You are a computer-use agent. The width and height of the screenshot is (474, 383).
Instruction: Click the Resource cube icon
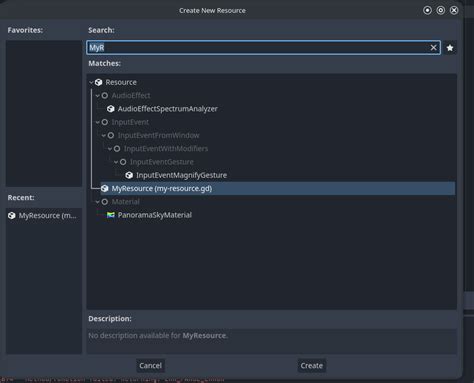tap(98, 82)
